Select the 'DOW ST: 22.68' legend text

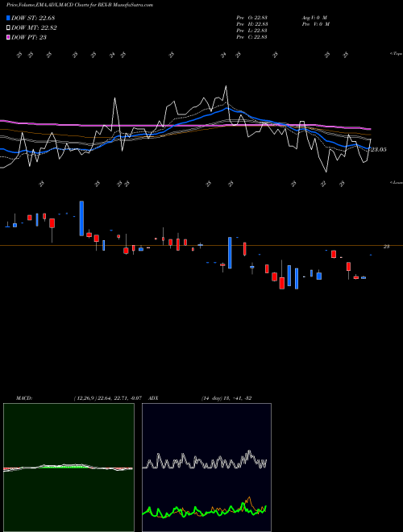click(x=33, y=18)
